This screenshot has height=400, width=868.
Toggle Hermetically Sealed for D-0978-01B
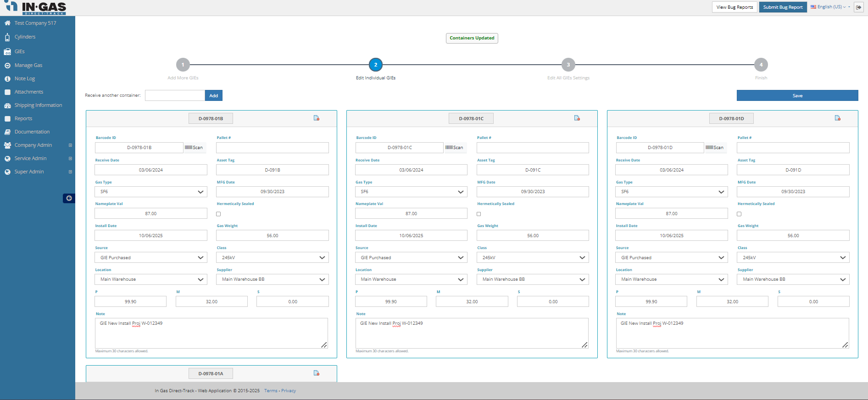[x=218, y=214]
